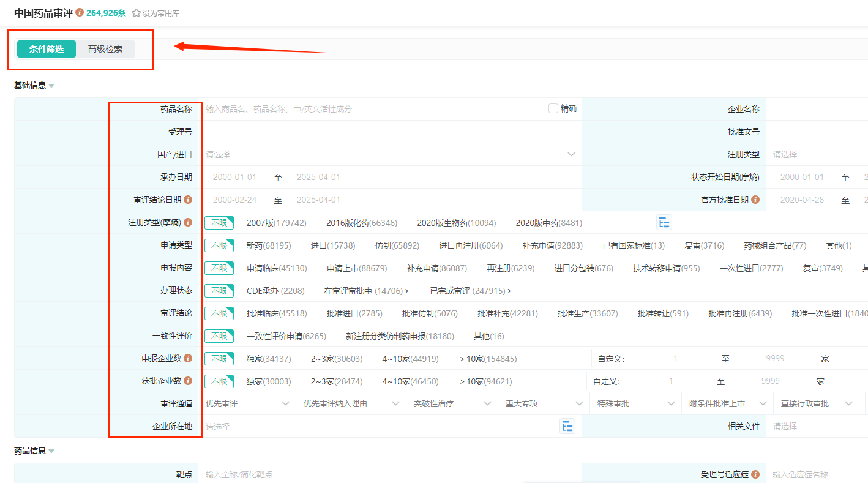Toggle 不限 option in 办理状态 row
The height and width of the screenshot is (483, 868).
[219, 291]
